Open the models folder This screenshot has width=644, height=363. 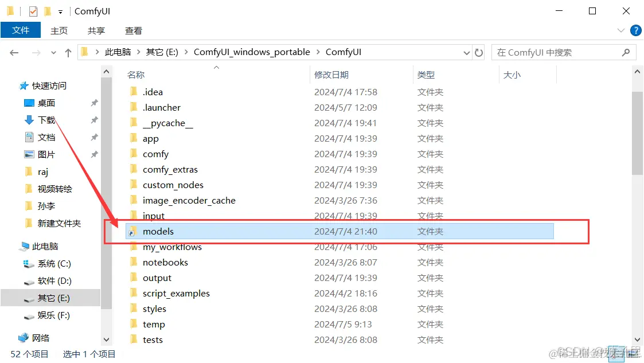(x=158, y=231)
